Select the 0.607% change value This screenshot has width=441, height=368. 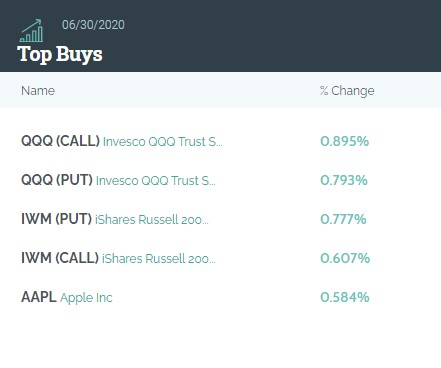click(345, 258)
